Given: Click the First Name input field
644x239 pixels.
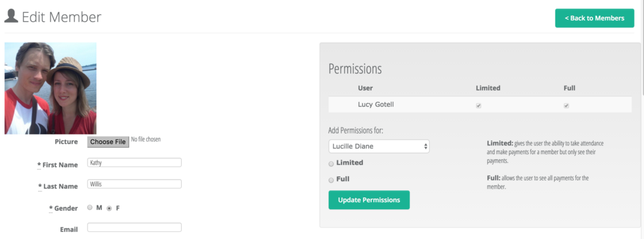Looking at the screenshot, I should point(135,163).
